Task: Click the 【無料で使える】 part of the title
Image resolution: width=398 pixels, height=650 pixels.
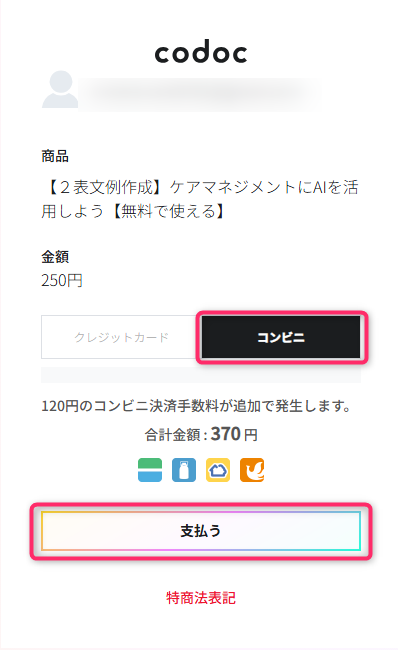Action: click(169, 211)
